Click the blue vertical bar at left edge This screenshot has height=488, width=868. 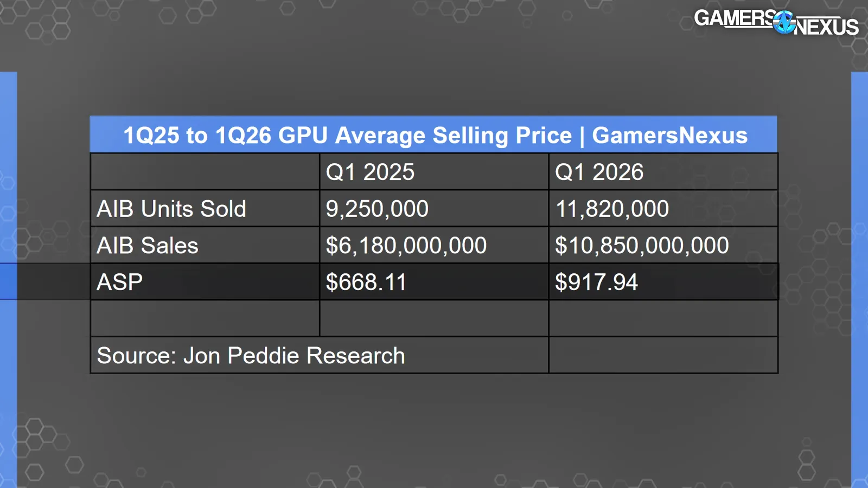[8, 279]
